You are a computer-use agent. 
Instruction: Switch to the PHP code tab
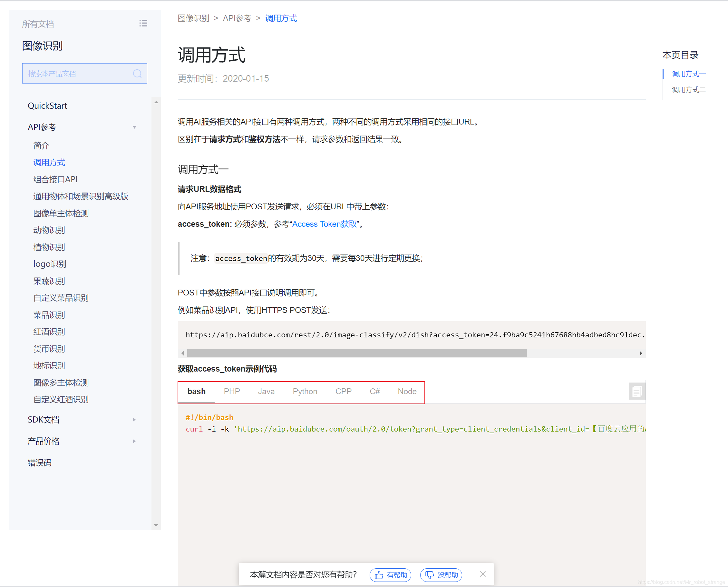[x=232, y=391]
